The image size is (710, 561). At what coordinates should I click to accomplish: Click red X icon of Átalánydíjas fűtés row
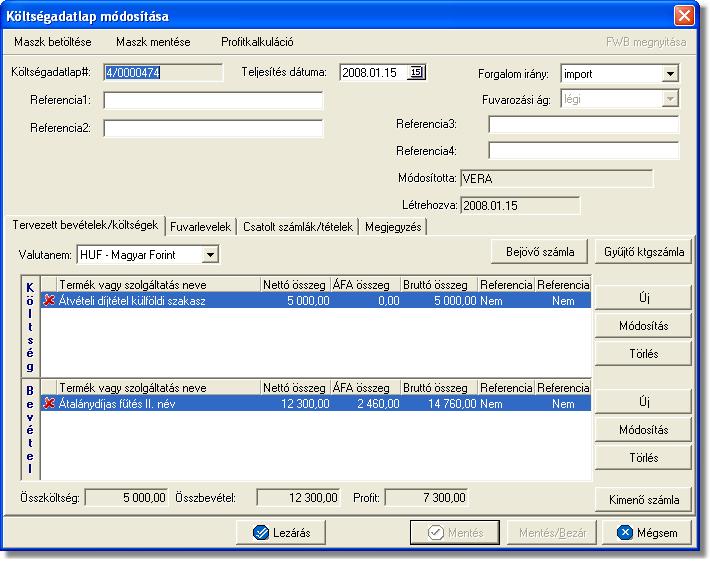(x=49, y=403)
